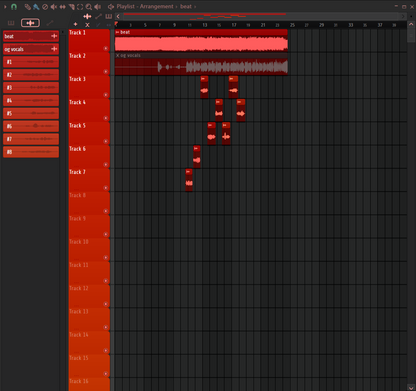Select og vocals in the picker list
The image size is (416, 391).
tap(31, 49)
